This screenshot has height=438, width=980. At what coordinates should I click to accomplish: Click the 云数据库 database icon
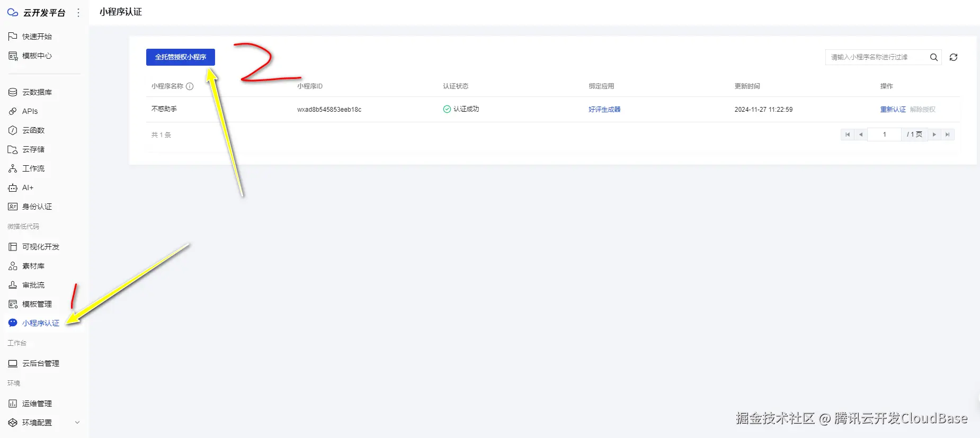13,92
